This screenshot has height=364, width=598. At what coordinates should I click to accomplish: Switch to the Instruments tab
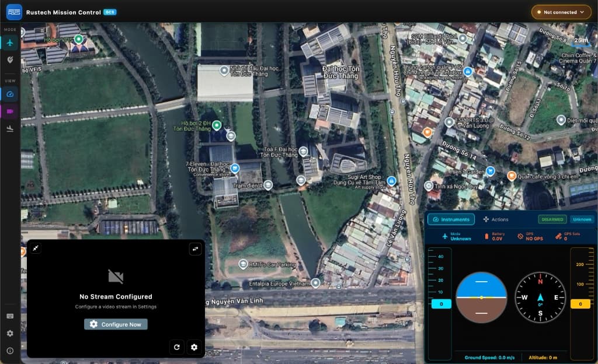coord(451,219)
